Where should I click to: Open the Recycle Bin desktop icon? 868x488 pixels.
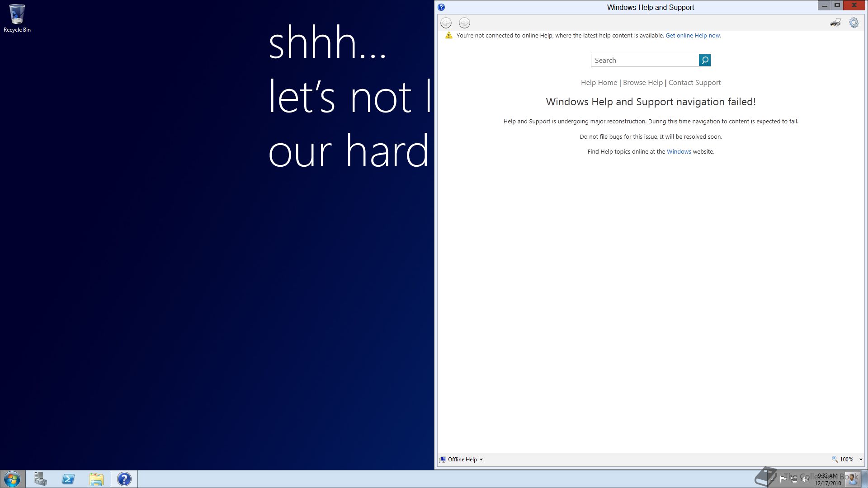click(x=17, y=18)
